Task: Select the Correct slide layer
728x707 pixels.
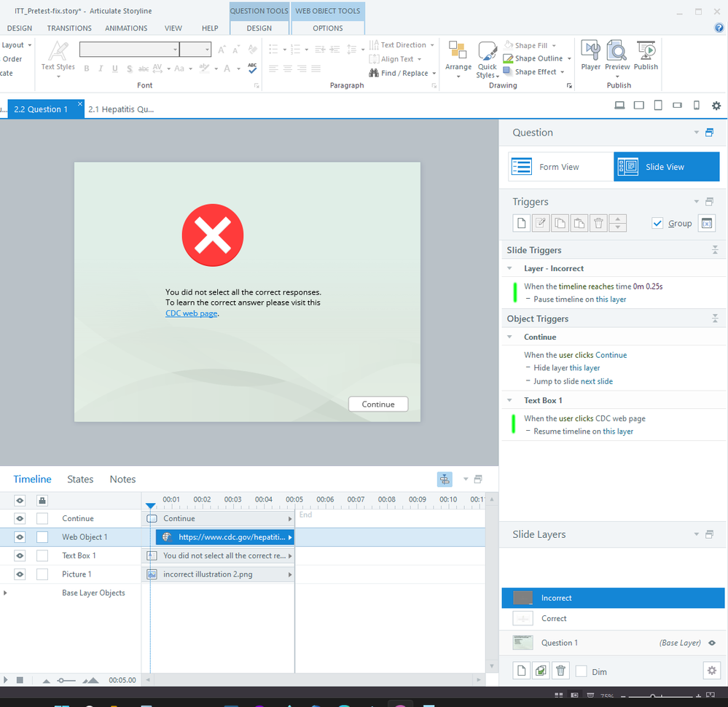Action: [x=554, y=619]
